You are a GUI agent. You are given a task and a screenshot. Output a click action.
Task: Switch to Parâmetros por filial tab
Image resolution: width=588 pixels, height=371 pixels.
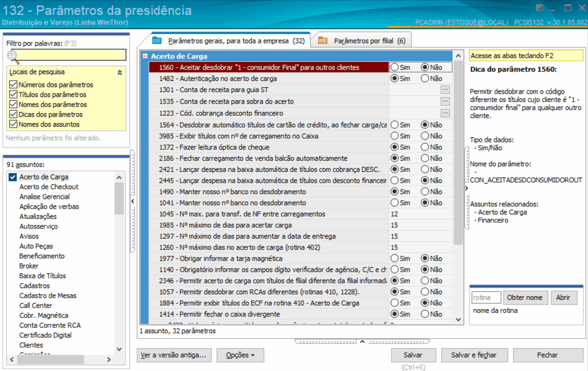click(x=361, y=41)
